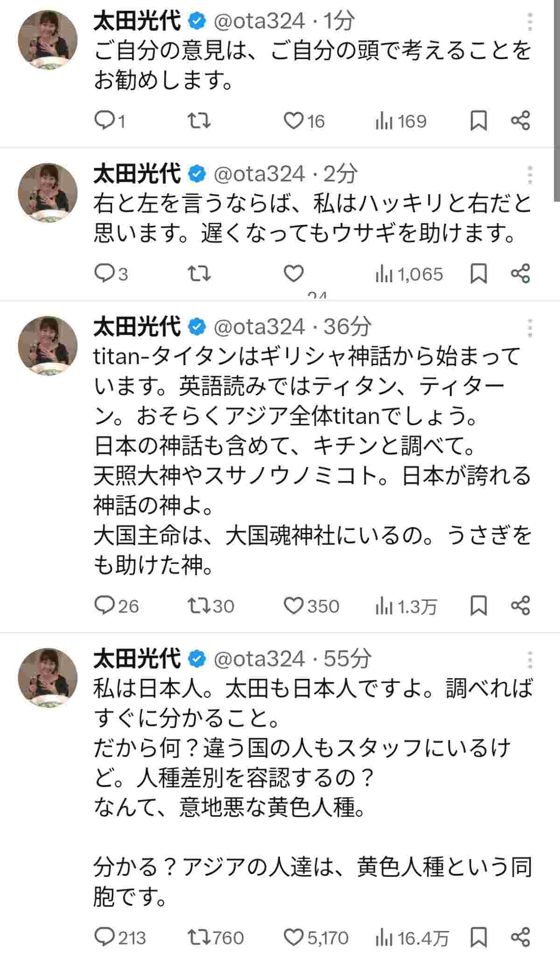Screen dimensions: 560x959
Task: Bookmark the 1分 tweet
Action: 478,121
